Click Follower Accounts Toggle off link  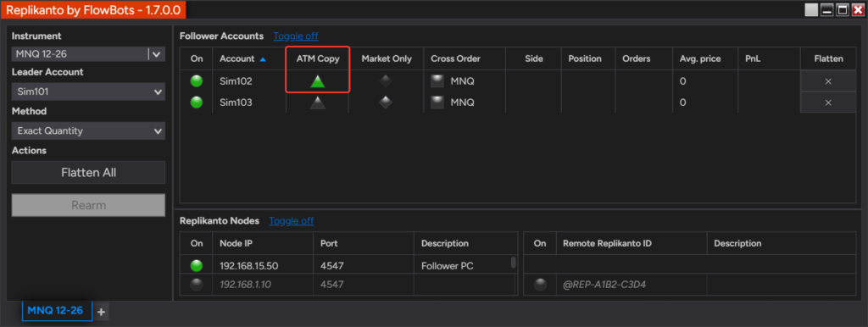coord(296,36)
